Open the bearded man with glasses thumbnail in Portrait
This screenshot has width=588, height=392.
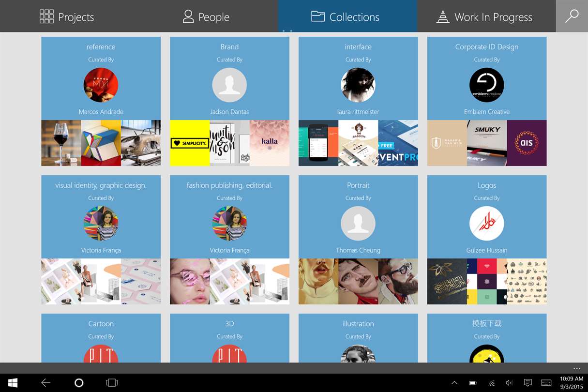(398, 281)
